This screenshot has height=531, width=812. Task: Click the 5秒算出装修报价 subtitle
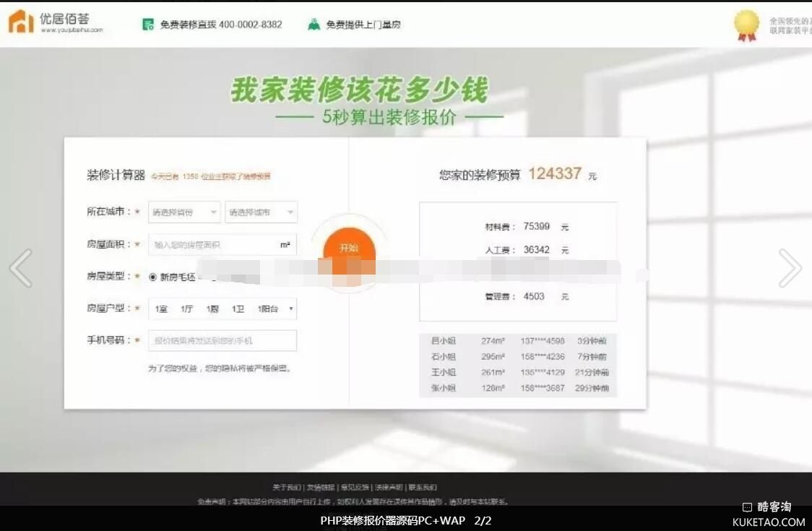pyautogui.click(x=389, y=117)
